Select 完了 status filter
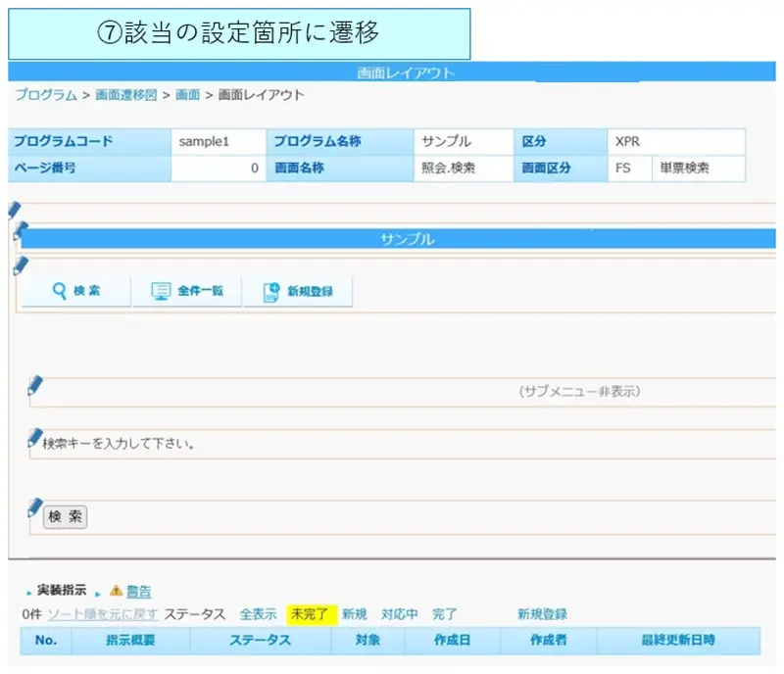 click(445, 614)
